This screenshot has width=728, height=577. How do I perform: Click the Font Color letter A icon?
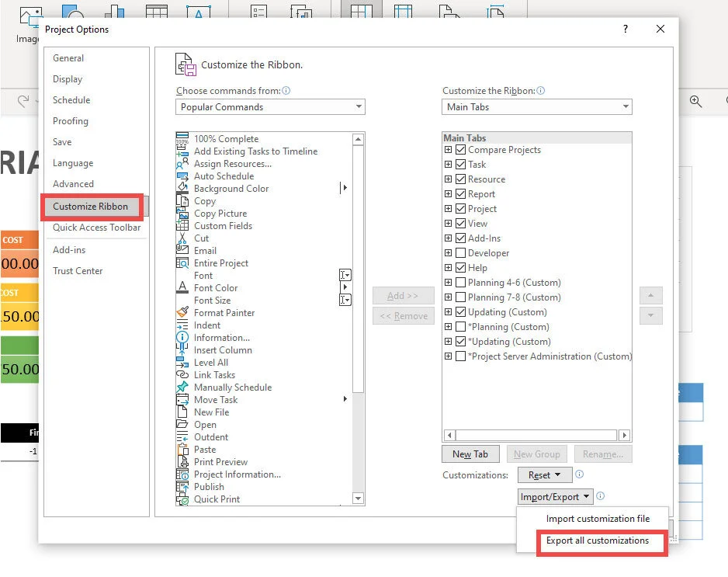tap(182, 287)
